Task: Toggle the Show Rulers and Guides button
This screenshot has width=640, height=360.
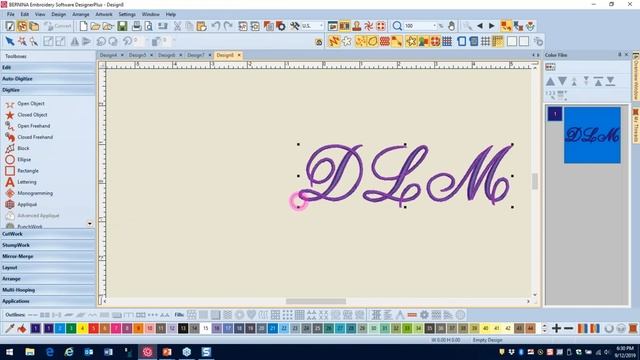Action: point(498,41)
